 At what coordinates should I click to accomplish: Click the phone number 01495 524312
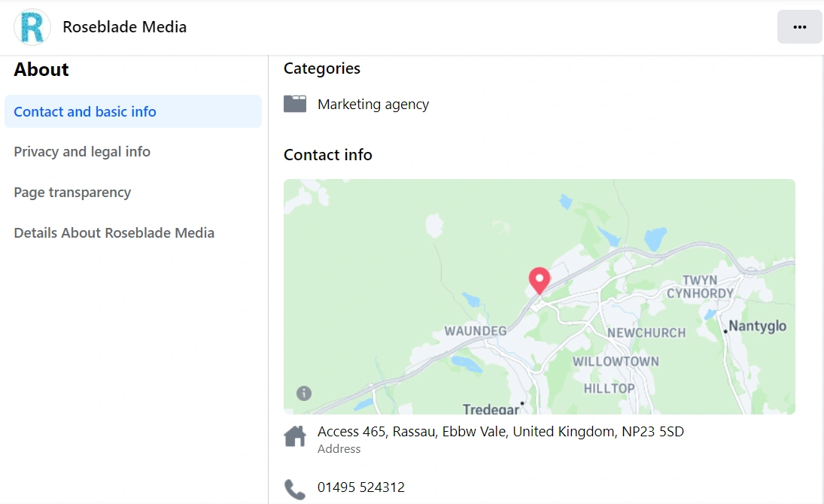pyautogui.click(x=361, y=487)
